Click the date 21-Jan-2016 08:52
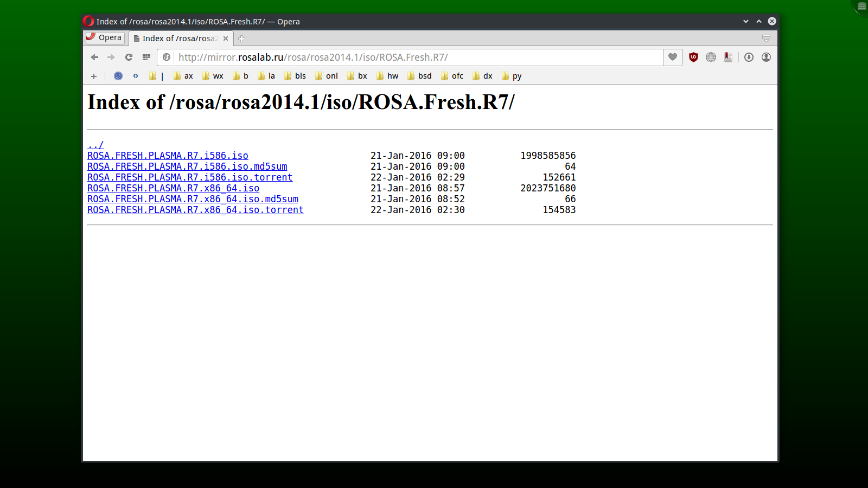 418,199
